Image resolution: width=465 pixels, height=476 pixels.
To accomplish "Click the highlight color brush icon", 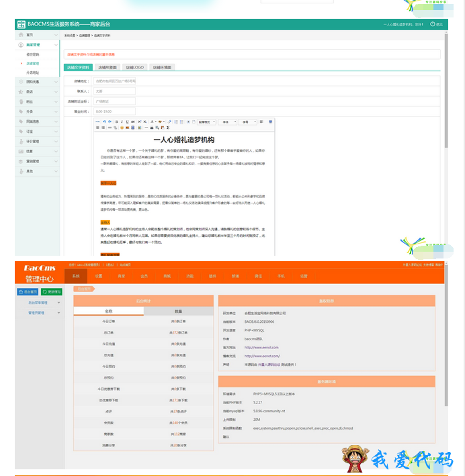I will (160, 122).
